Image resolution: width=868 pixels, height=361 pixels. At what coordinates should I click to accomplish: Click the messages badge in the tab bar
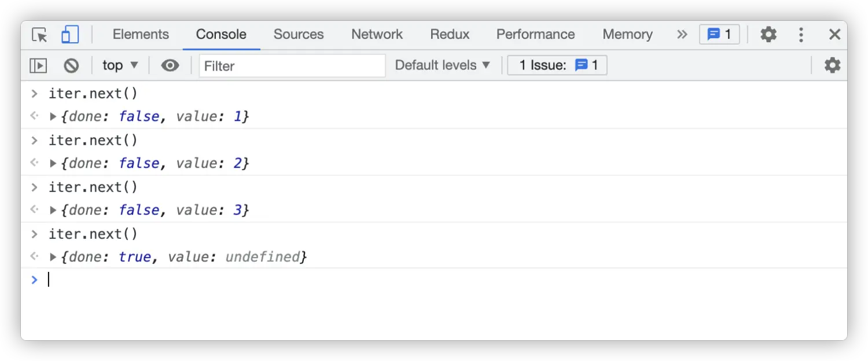click(719, 35)
